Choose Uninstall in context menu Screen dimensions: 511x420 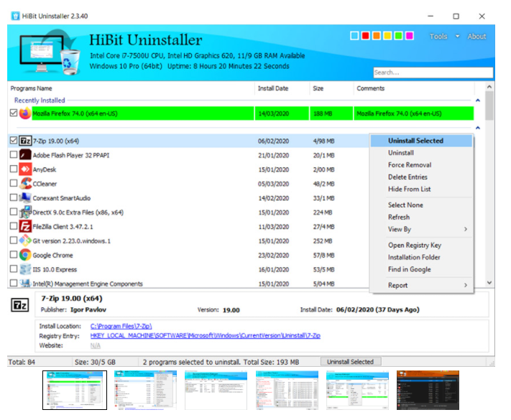[x=421, y=153]
